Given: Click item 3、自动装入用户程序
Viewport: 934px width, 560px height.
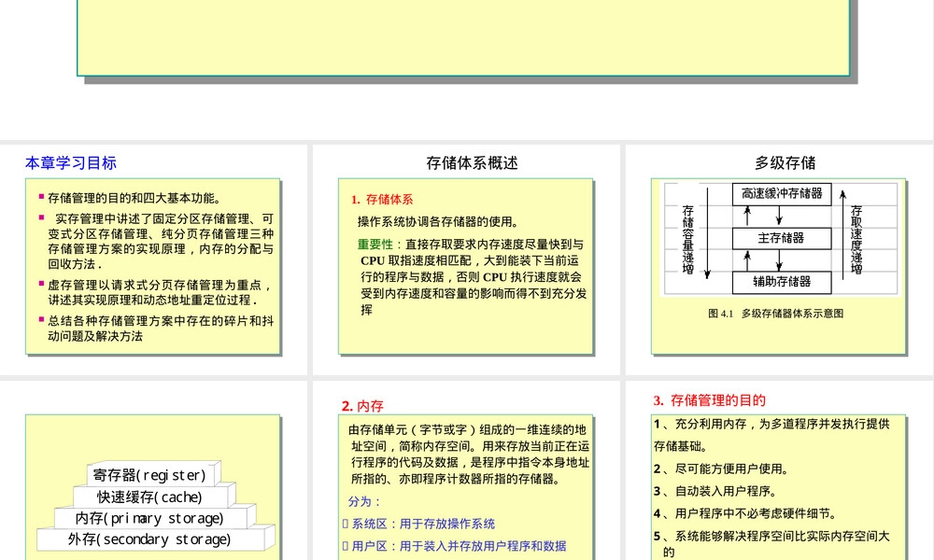Looking at the screenshot, I should pyautogui.click(x=715, y=491).
